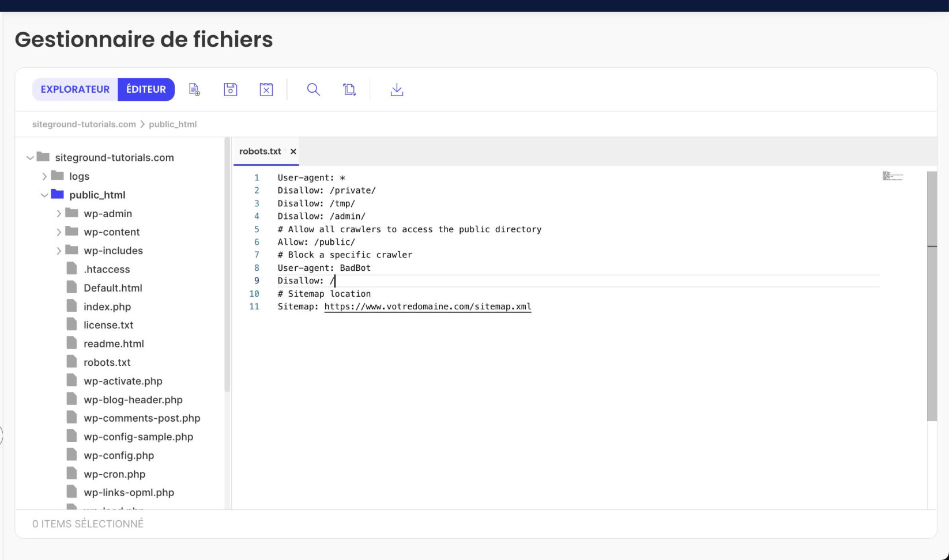The image size is (949, 560).
Task: Collapse the siteground-tutorials.com root folder
Action: pos(30,157)
